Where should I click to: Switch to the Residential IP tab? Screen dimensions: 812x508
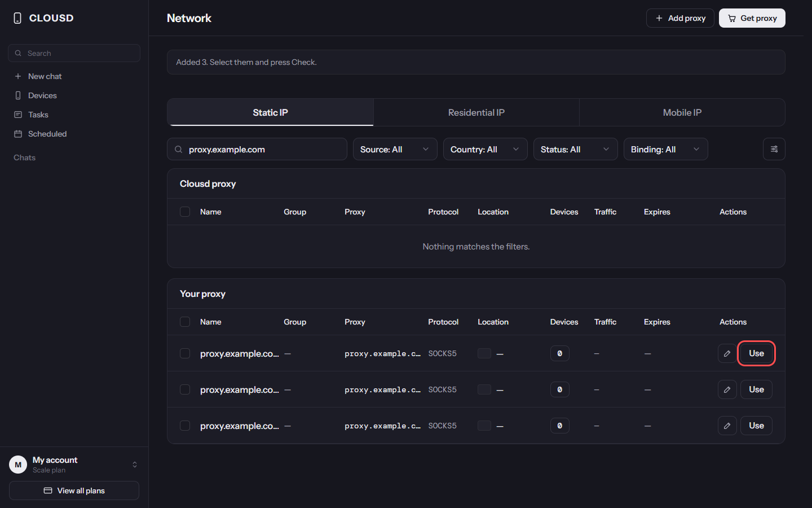[476, 112]
